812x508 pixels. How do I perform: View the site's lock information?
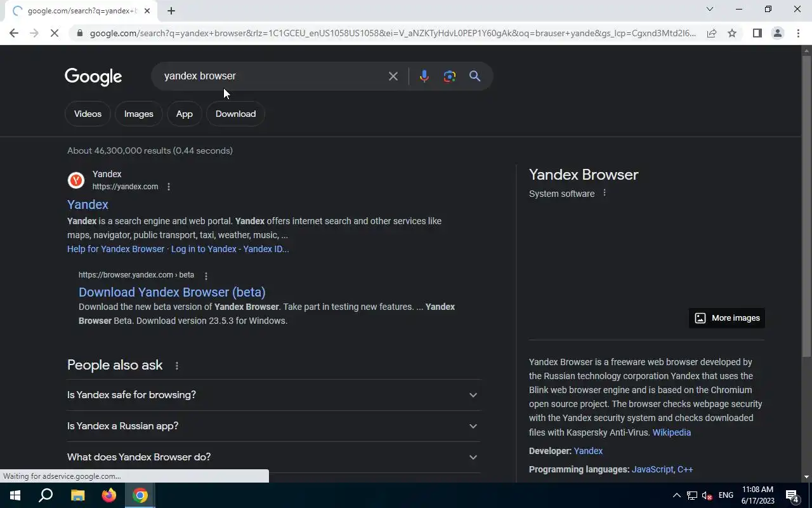[79, 33]
